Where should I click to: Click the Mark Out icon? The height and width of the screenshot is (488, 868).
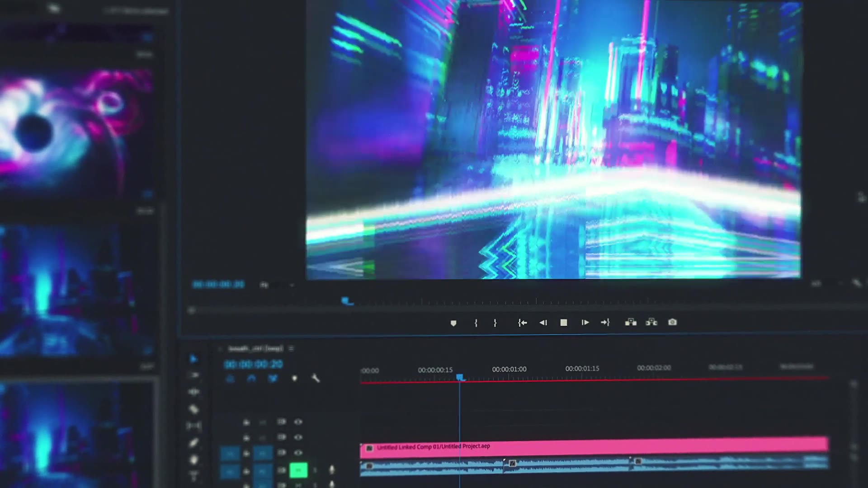coord(495,323)
